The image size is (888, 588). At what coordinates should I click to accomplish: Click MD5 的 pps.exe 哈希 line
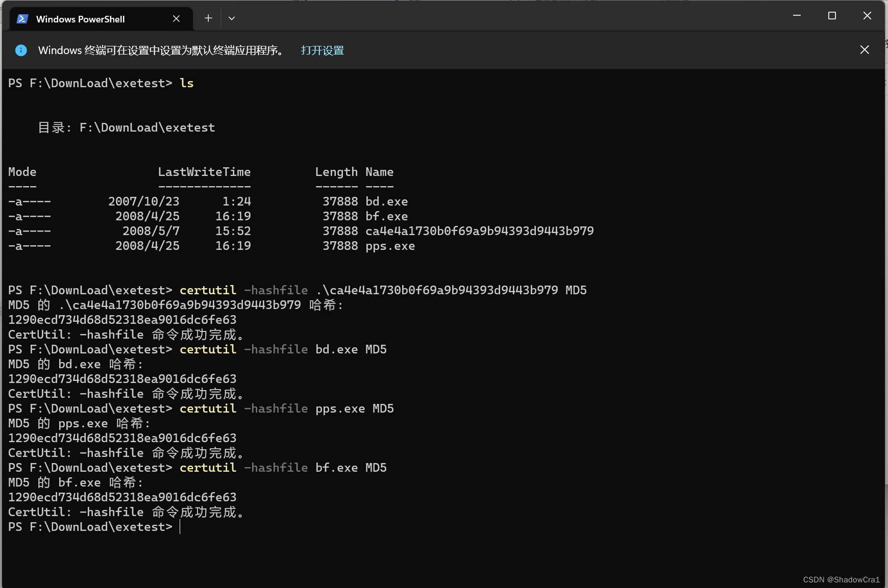(x=79, y=423)
